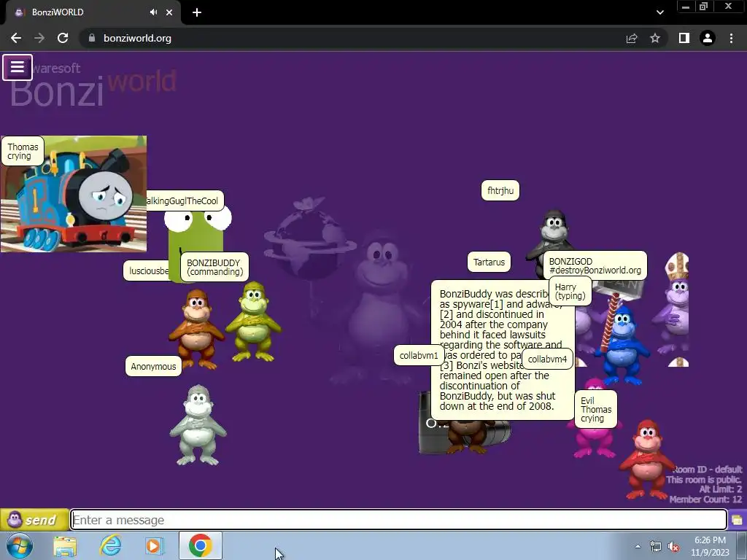The image size is (747, 560).
Task: Open a new tab with plus button
Action: click(x=197, y=12)
